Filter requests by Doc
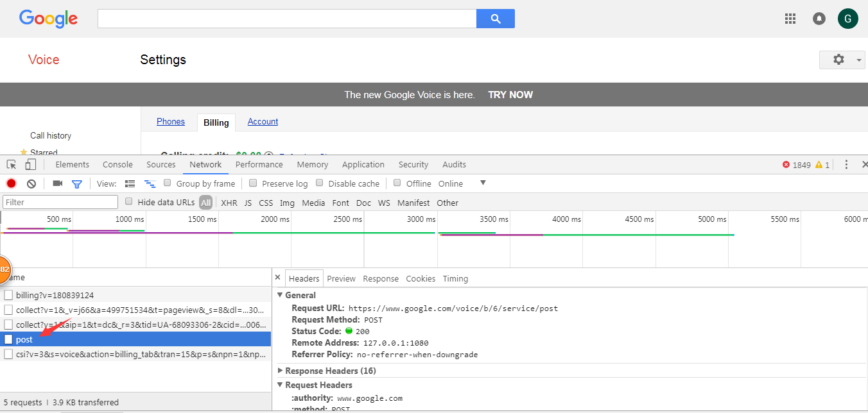 point(363,203)
